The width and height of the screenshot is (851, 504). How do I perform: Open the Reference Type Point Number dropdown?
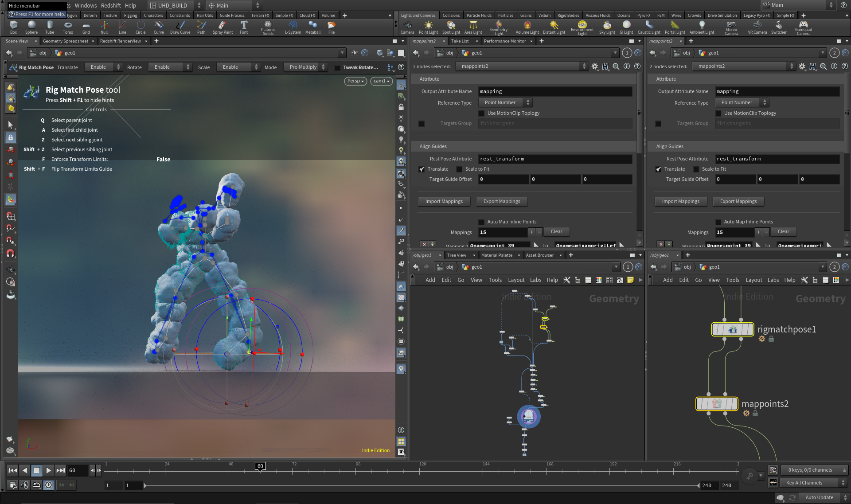(x=505, y=102)
